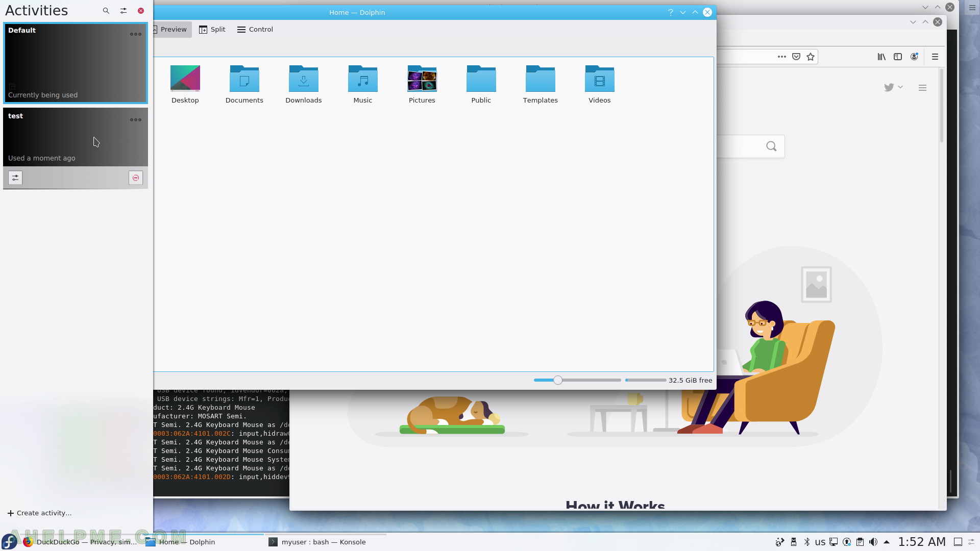The height and width of the screenshot is (551, 980).
Task: Open the Control menu in Dolphin
Action: (255, 30)
